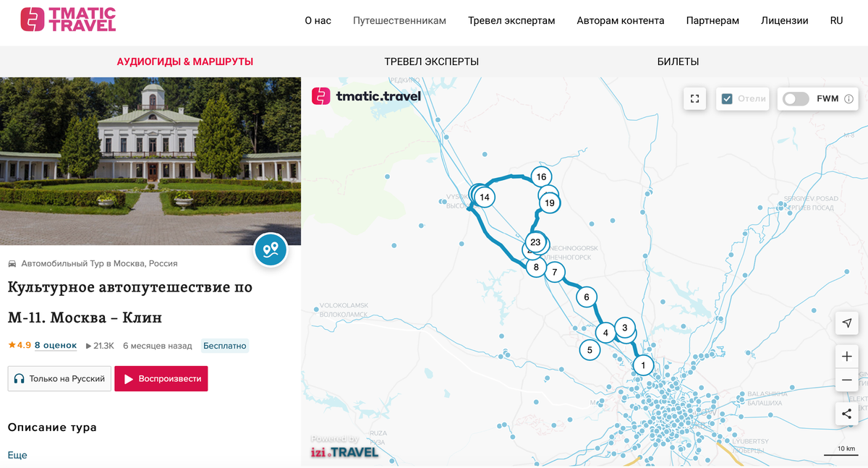Toggle map fullscreen mode
This screenshot has height=468, width=868.
[x=695, y=98]
